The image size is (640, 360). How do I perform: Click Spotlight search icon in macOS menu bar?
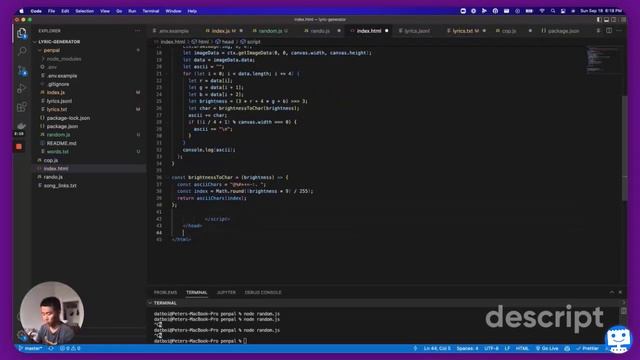(553, 11)
